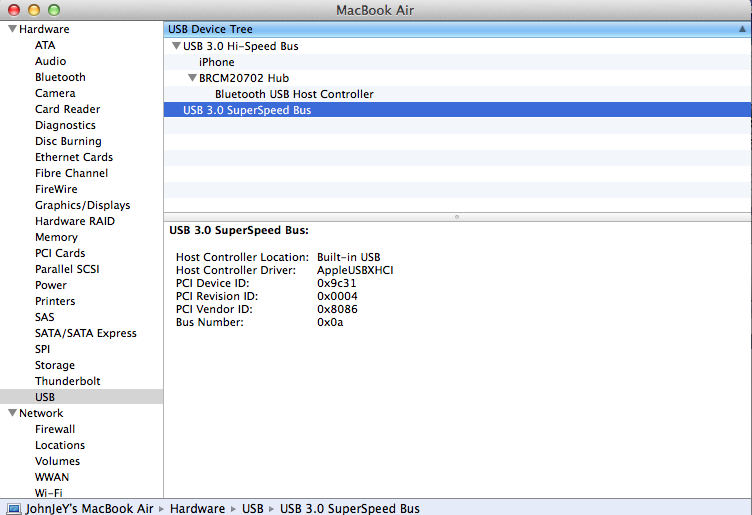Show Graphics/Displays information

click(x=82, y=205)
